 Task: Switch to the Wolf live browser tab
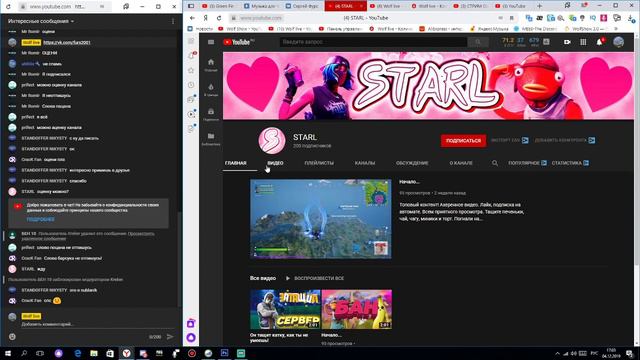coord(386,6)
